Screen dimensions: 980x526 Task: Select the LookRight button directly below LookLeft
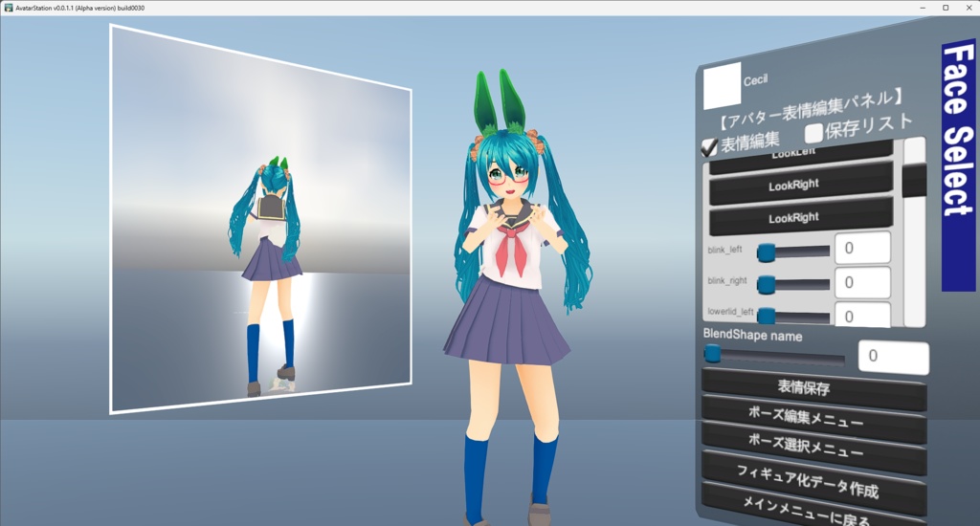point(801,185)
